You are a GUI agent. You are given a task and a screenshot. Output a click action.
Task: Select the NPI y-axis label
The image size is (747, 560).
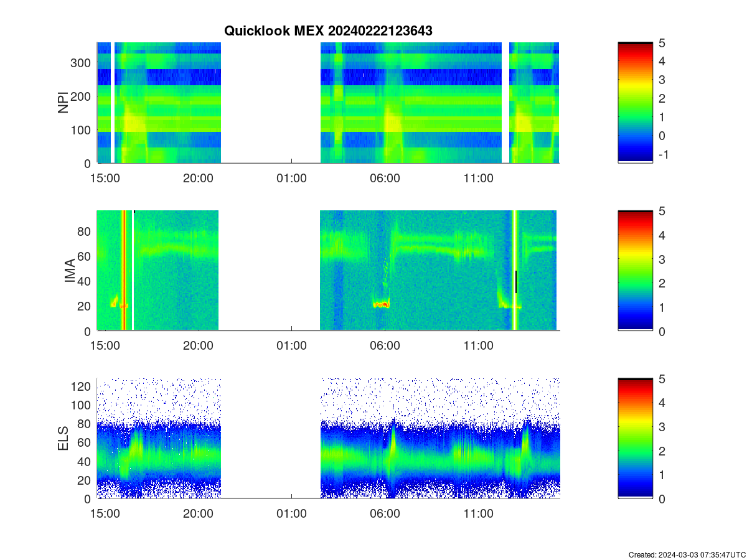click(63, 103)
